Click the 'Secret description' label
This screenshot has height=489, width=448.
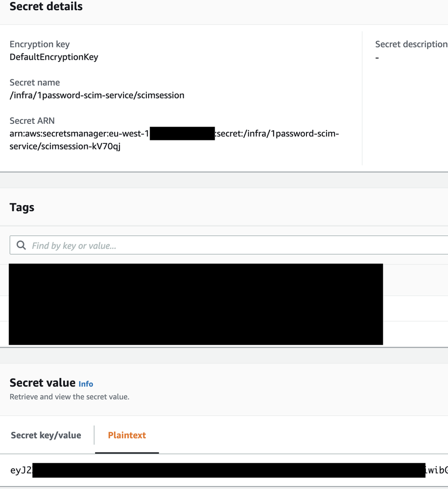411,44
